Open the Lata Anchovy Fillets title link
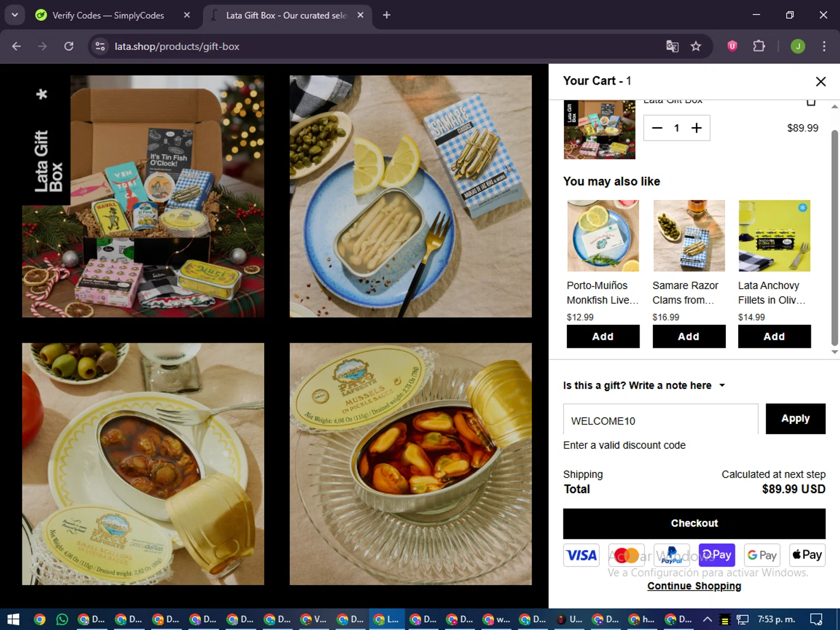Screen dimensions: 840x630 pos(772,293)
